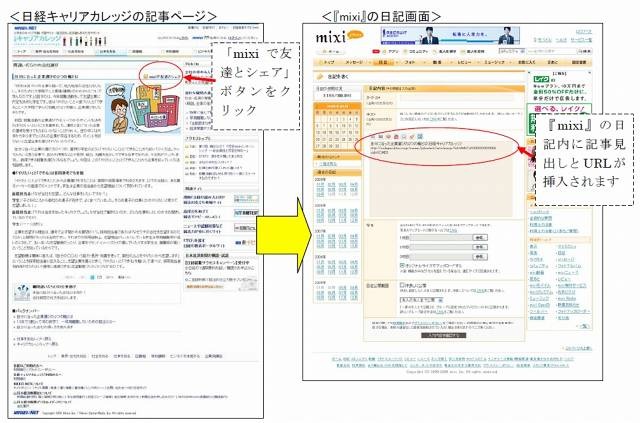Click the cartoon illustration in the Nikkei article

pyautogui.click(x=142, y=108)
